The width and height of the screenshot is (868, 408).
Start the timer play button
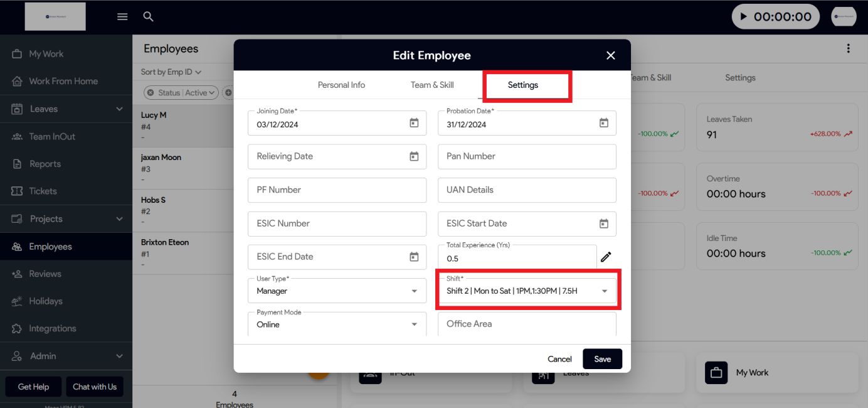744,17
